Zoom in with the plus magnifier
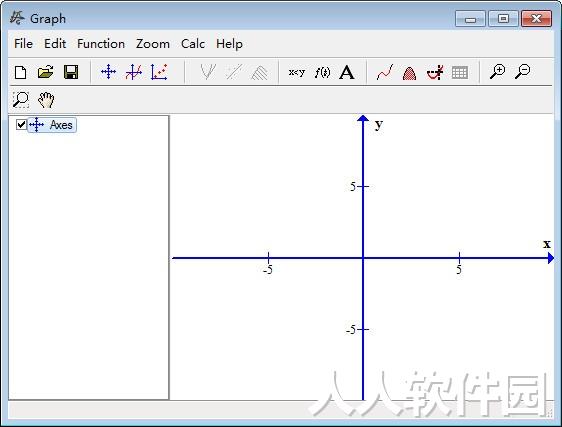The image size is (562, 427). click(497, 71)
